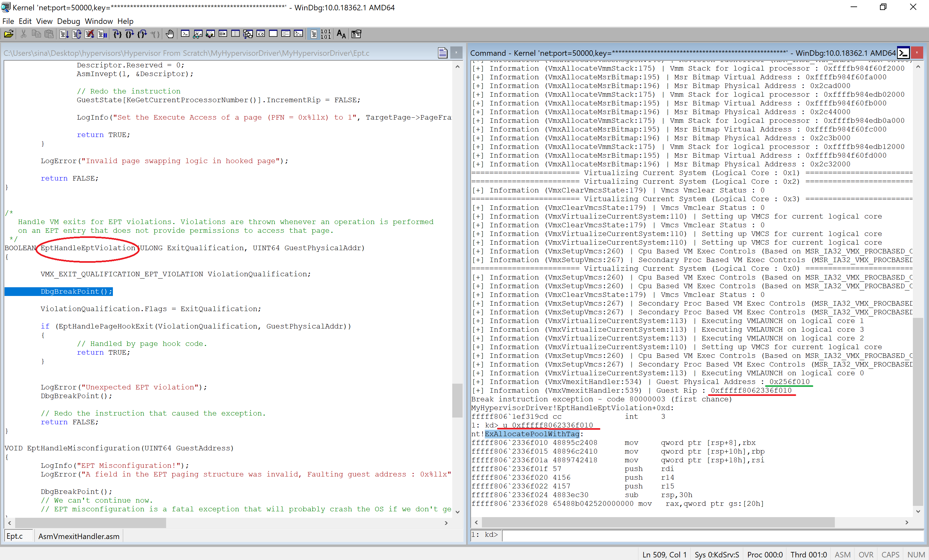
Task: Switch to Source mode off (binary) toggle
Action: tap(326, 34)
